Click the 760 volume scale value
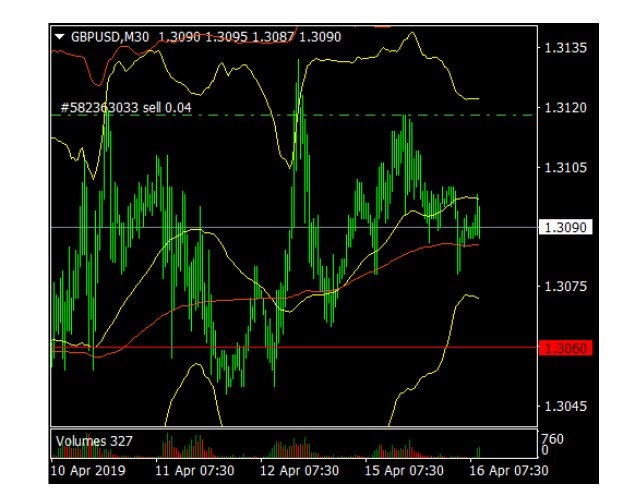The image size is (639, 491). coord(551,438)
